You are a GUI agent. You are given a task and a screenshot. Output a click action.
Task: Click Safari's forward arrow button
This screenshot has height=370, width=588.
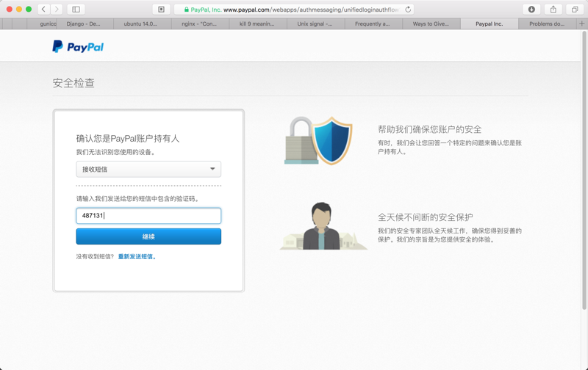point(57,10)
